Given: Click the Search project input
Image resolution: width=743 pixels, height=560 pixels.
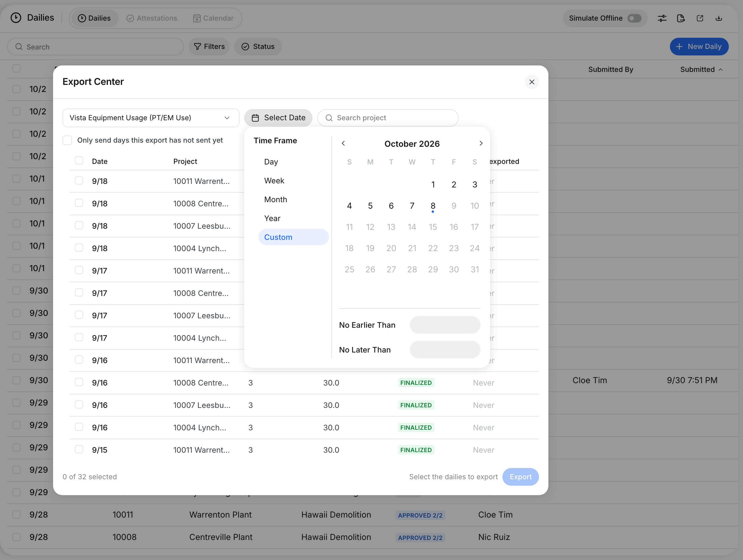Looking at the screenshot, I should pos(388,118).
